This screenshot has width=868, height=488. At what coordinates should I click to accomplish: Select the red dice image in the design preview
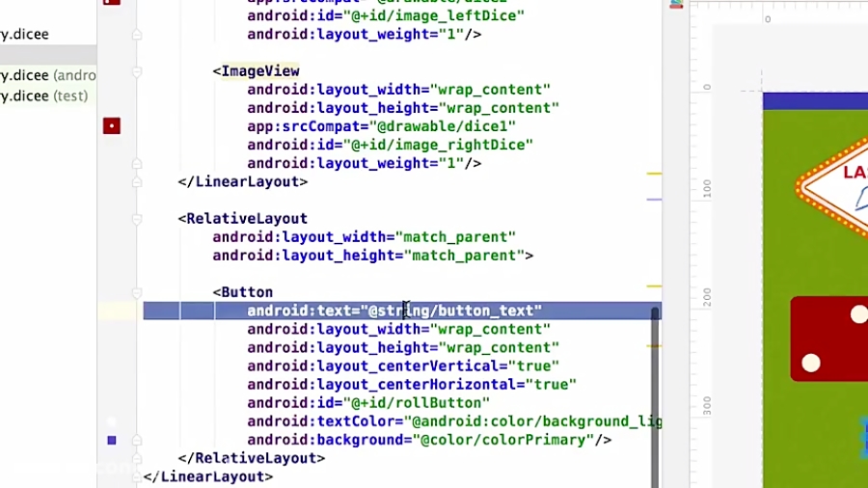tap(829, 339)
